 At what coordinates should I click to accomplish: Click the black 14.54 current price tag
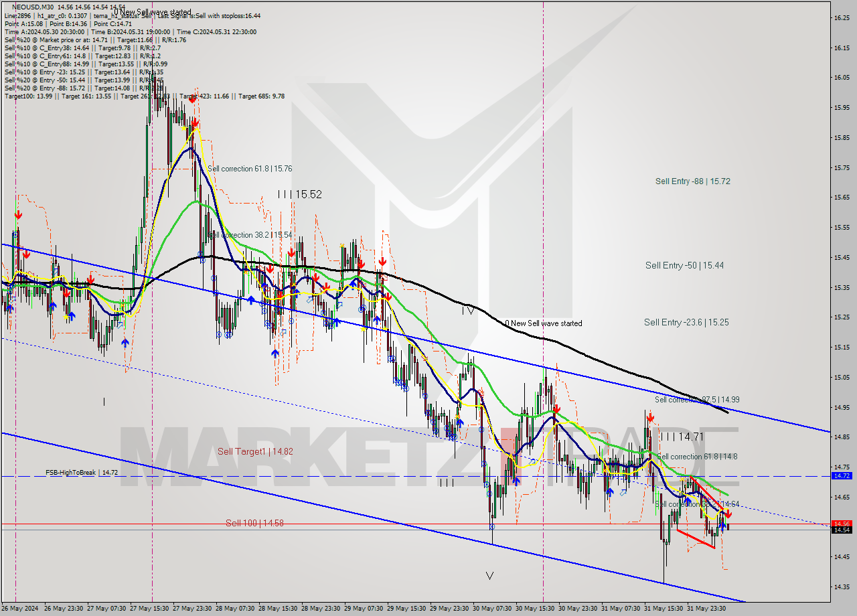[x=841, y=530]
